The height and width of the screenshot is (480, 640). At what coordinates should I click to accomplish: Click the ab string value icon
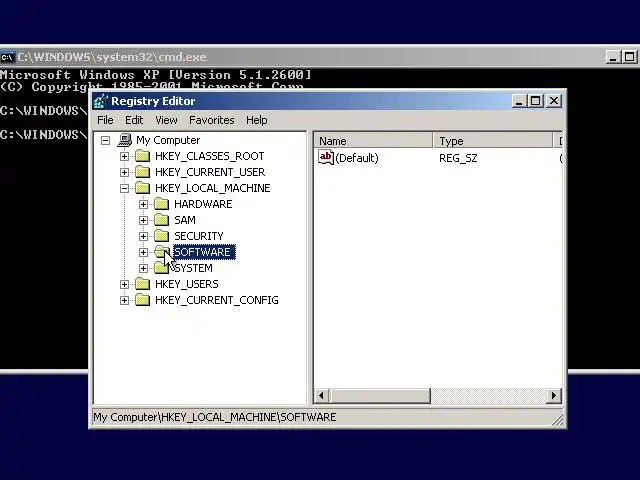326,157
